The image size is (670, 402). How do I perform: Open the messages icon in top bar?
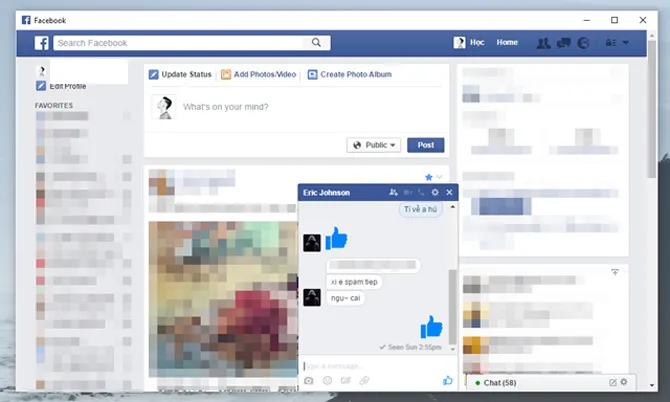pos(564,43)
